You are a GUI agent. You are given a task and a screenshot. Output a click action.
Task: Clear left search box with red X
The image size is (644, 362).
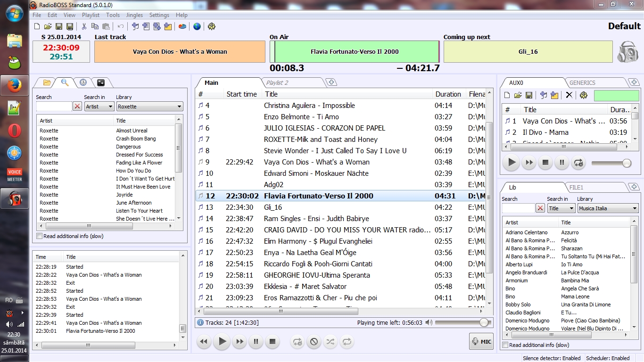(x=77, y=107)
